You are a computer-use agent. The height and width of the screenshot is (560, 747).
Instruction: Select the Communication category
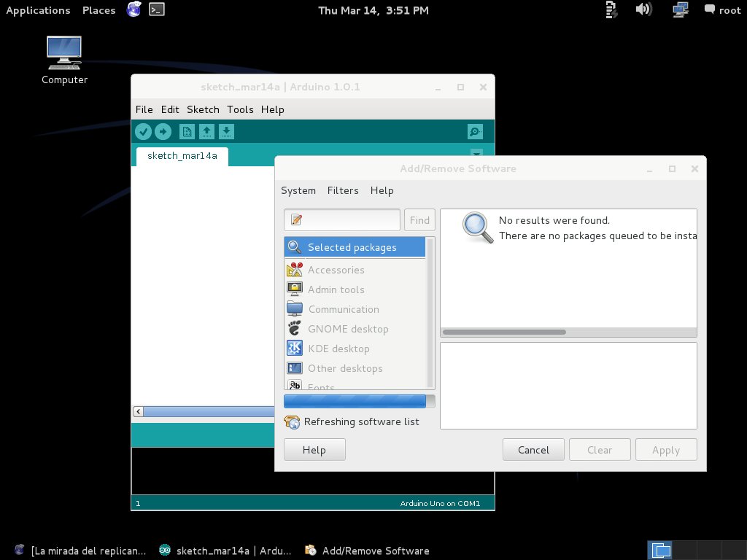355,309
